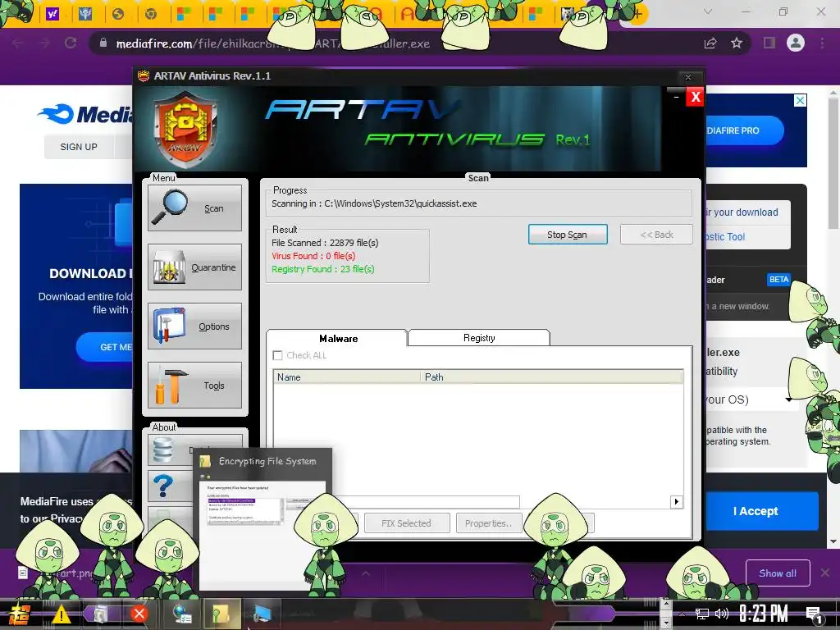Screen dimensions: 840x630
Task: Click the volume speaker tray icon
Action: point(722,614)
